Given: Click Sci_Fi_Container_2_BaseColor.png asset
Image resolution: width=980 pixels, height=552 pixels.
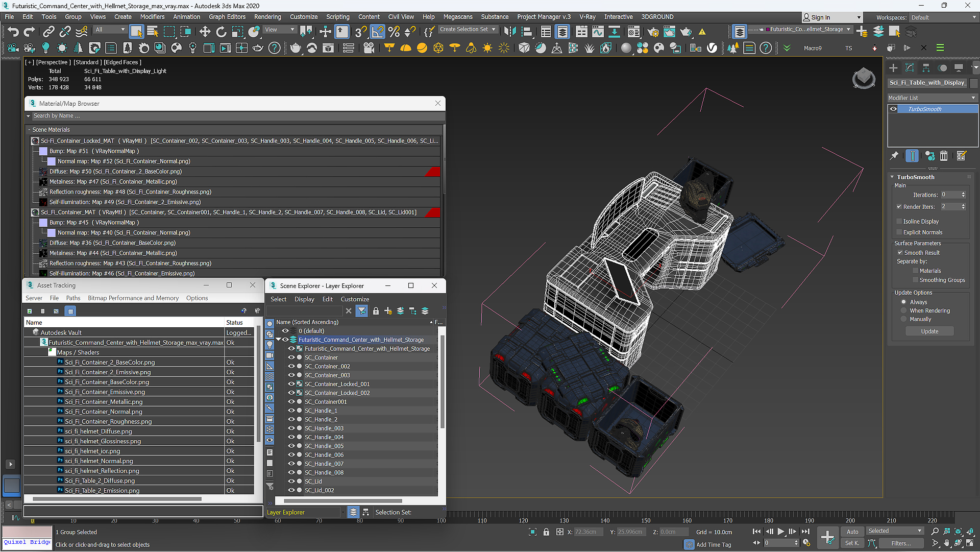Looking at the screenshot, I should coord(109,362).
